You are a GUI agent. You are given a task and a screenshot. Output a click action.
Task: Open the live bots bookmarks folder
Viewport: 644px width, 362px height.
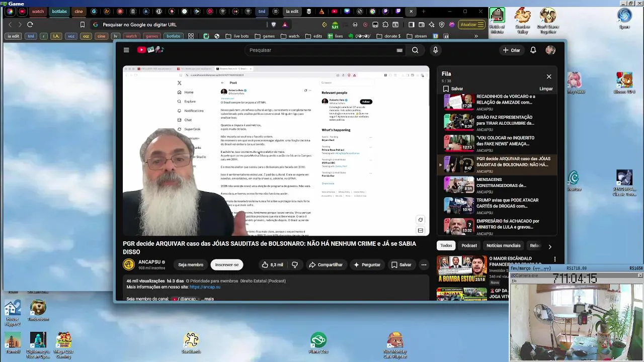(236, 36)
